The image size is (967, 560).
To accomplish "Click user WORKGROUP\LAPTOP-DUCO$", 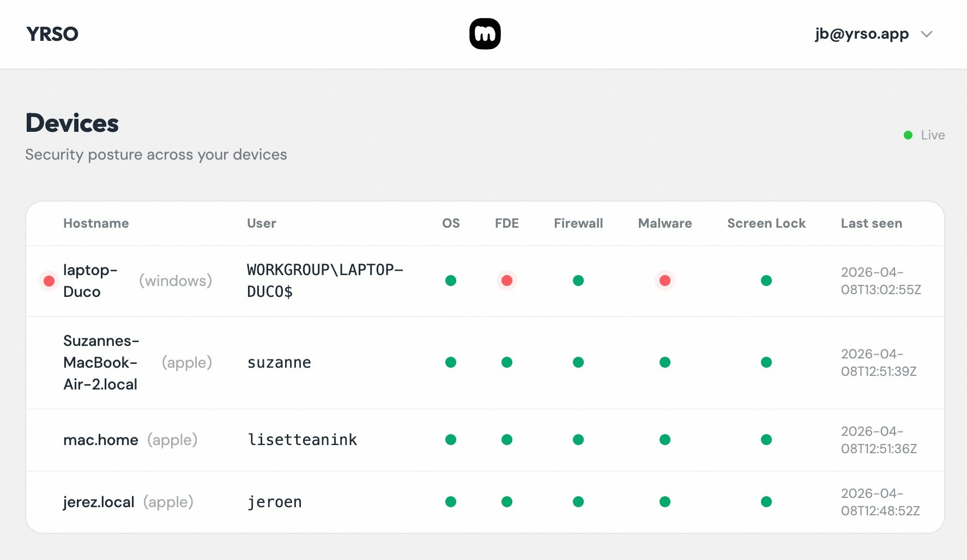I will (325, 281).
